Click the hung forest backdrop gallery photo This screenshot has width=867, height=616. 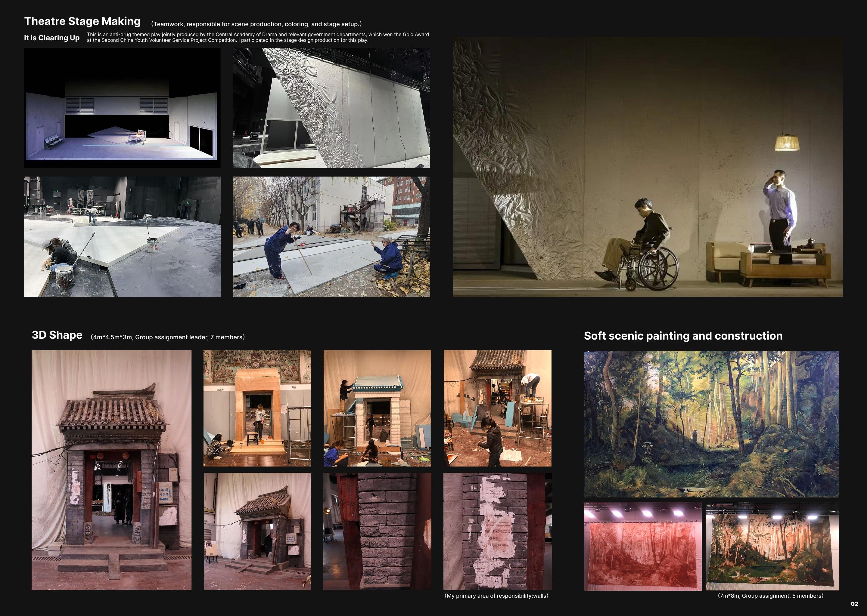coord(772,546)
